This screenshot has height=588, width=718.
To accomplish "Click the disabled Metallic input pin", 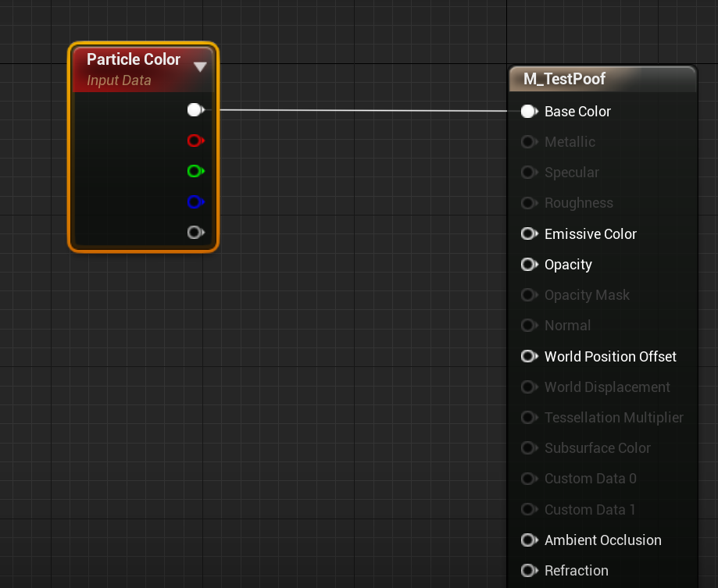I will pyautogui.click(x=530, y=142).
